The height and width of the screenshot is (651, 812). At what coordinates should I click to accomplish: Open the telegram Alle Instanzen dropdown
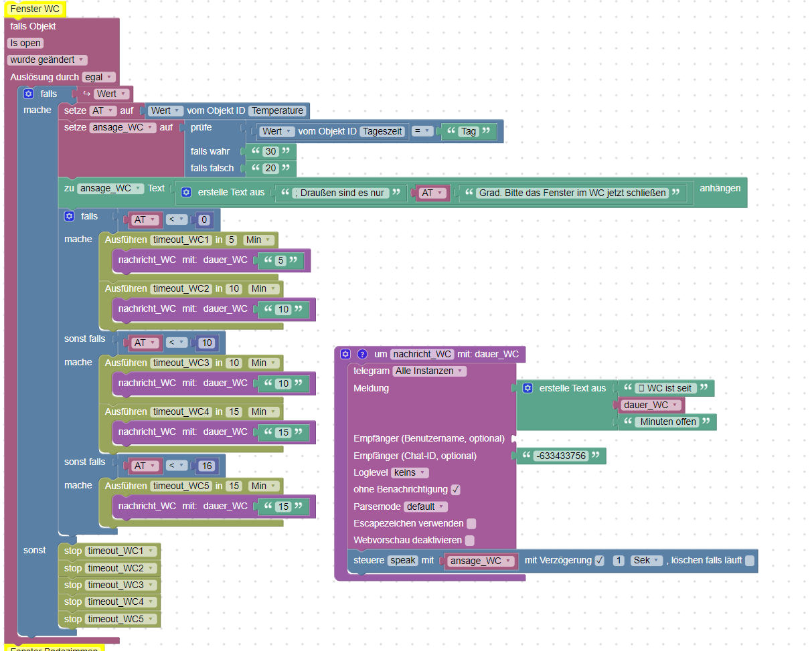coord(429,371)
